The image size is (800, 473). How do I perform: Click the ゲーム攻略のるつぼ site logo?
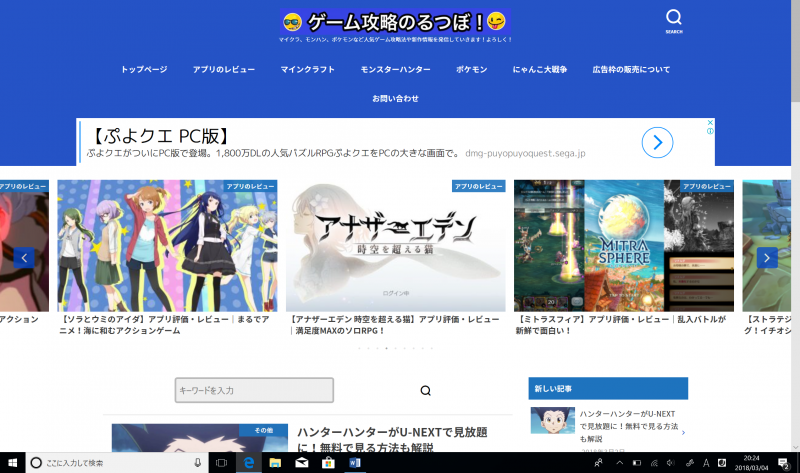[x=395, y=22]
